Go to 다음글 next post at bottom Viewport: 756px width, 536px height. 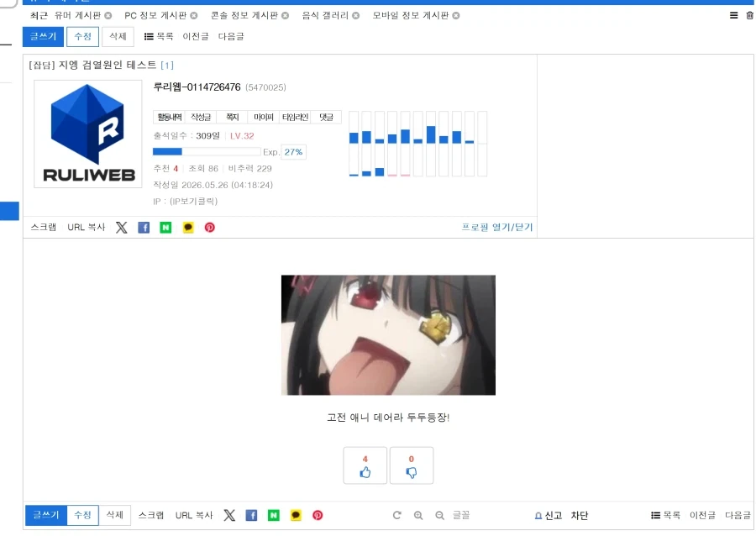coord(738,515)
